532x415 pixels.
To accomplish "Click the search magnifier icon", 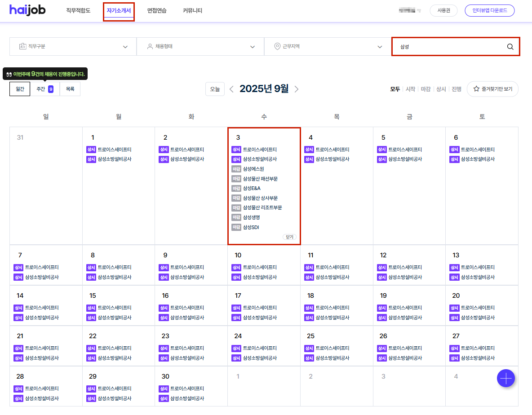I will click(x=510, y=47).
